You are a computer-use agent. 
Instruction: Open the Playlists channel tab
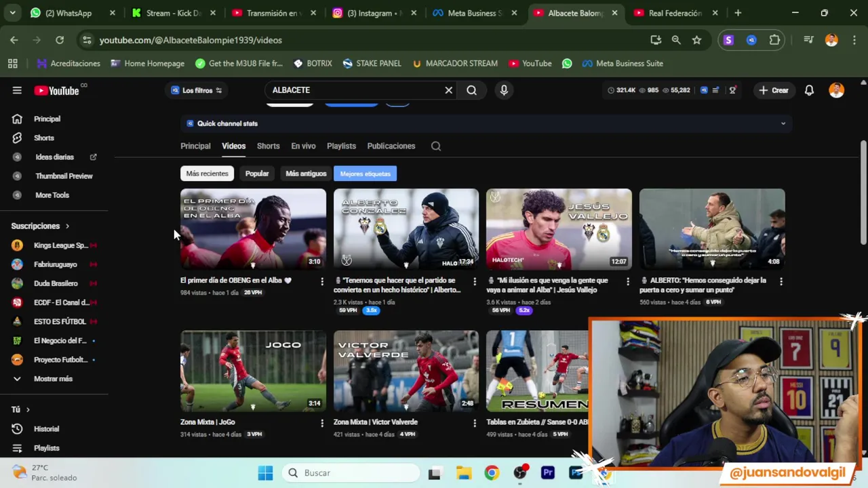[341, 146]
